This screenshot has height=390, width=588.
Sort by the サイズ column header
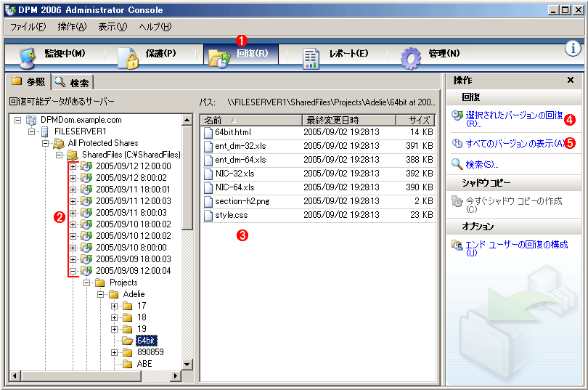pos(415,121)
